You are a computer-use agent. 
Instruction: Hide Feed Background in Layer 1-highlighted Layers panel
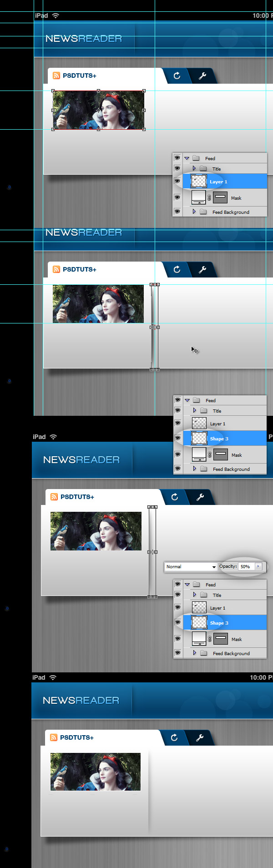coord(177,212)
